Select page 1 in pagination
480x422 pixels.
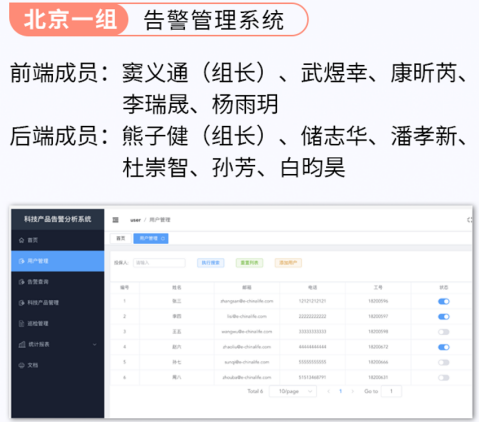click(x=340, y=391)
